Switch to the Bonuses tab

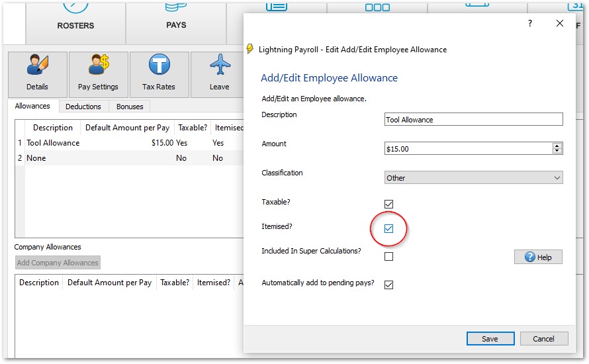tap(130, 107)
